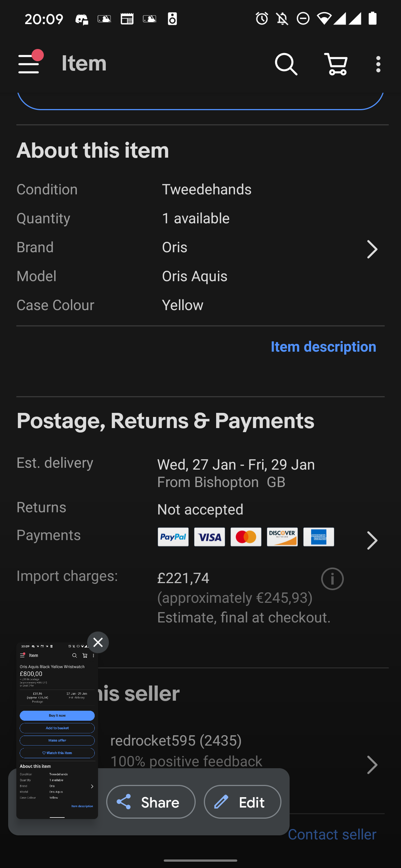Tap the PayPal payment logo
This screenshot has width=401, height=868.
173,537
